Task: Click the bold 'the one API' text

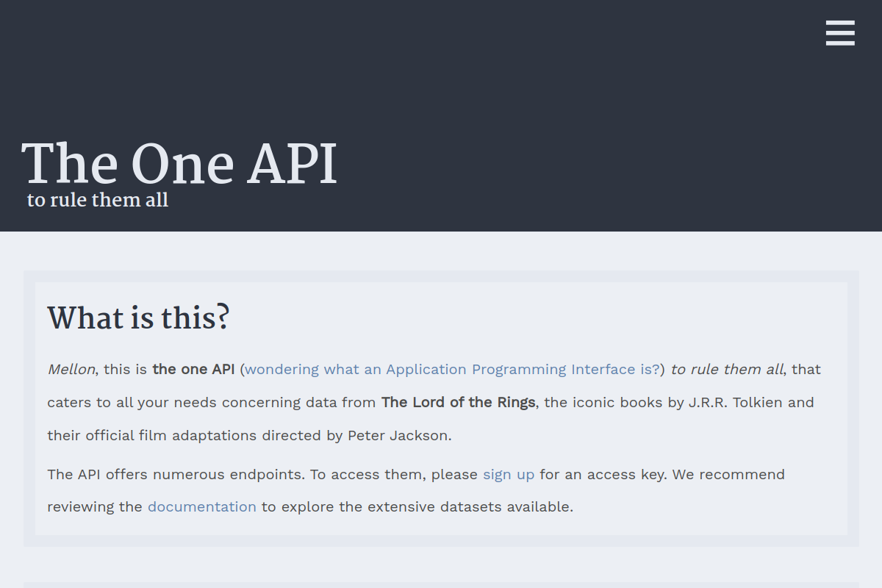Action: pyautogui.click(x=193, y=369)
